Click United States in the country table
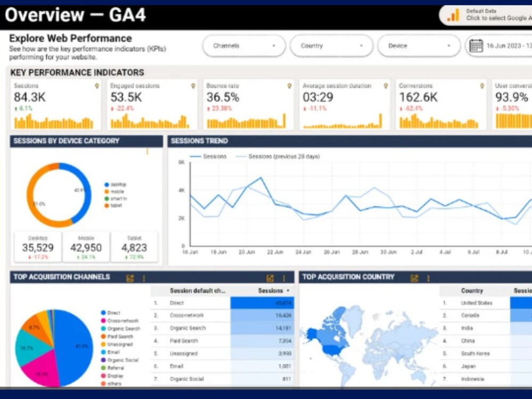 [476, 303]
